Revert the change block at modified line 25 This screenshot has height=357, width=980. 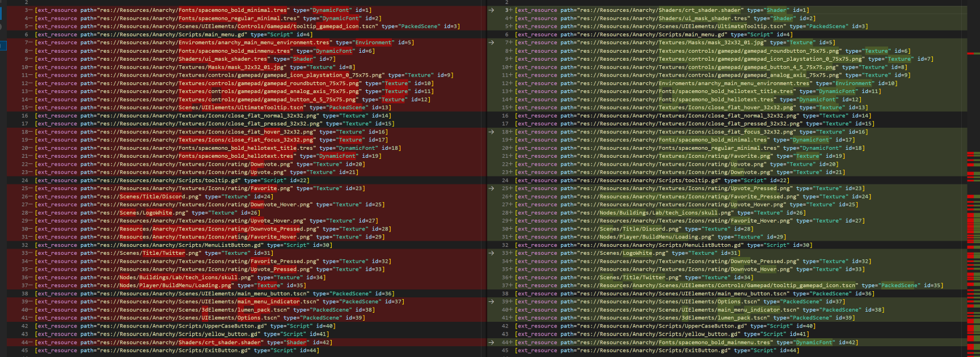pyautogui.click(x=492, y=188)
